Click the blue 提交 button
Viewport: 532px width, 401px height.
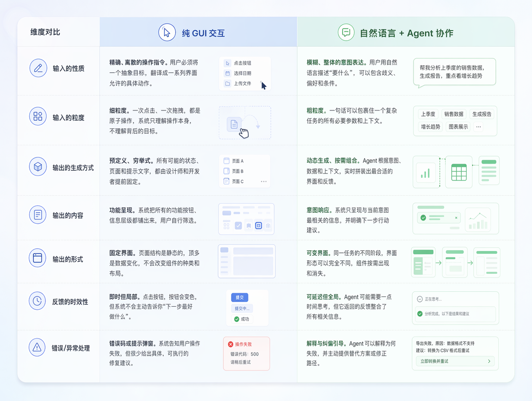click(x=240, y=297)
